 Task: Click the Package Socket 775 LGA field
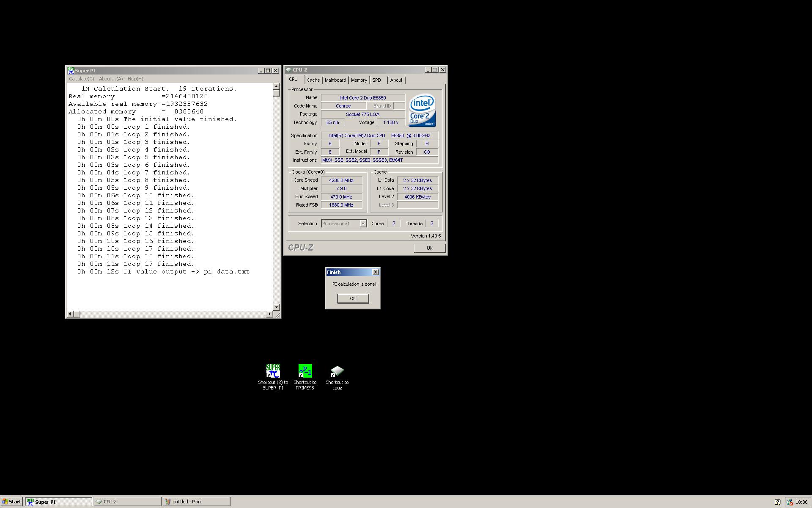363,114
